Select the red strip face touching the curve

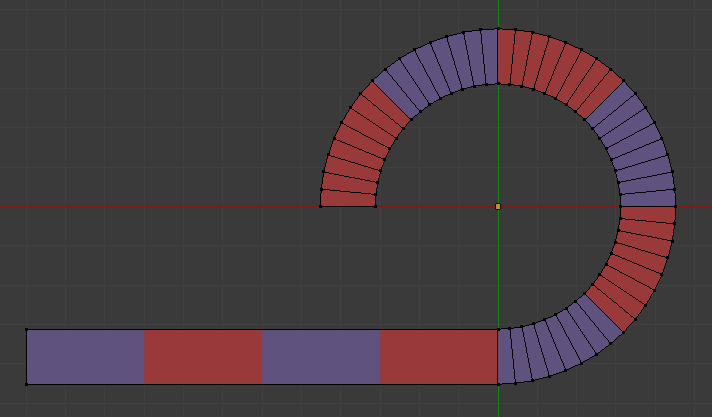click(x=438, y=357)
